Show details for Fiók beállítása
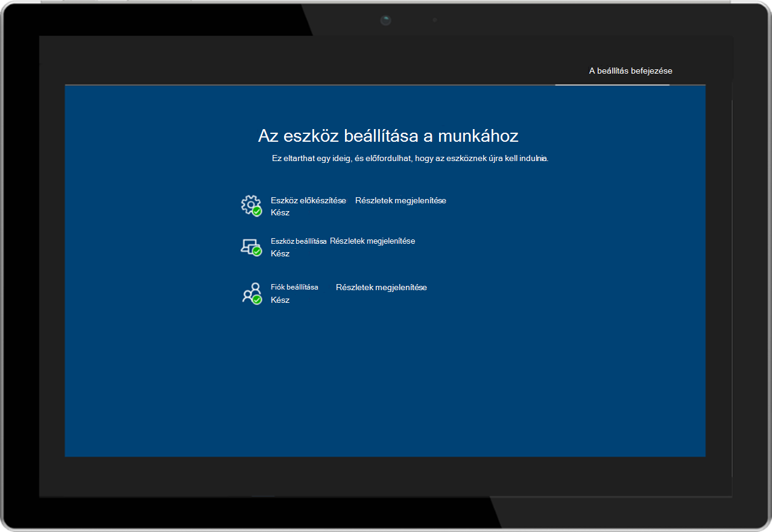This screenshot has height=532, width=772. [381, 287]
